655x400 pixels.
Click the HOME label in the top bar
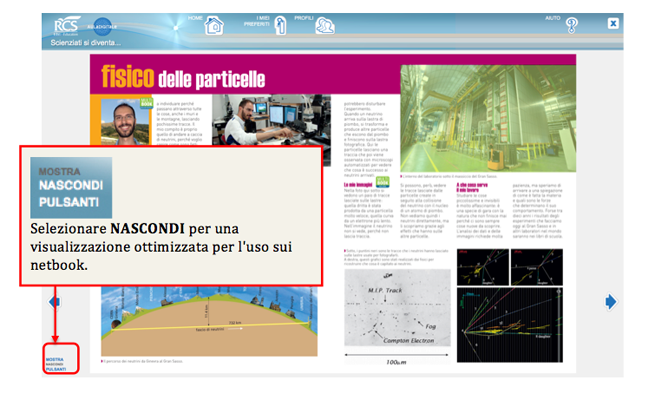point(195,18)
